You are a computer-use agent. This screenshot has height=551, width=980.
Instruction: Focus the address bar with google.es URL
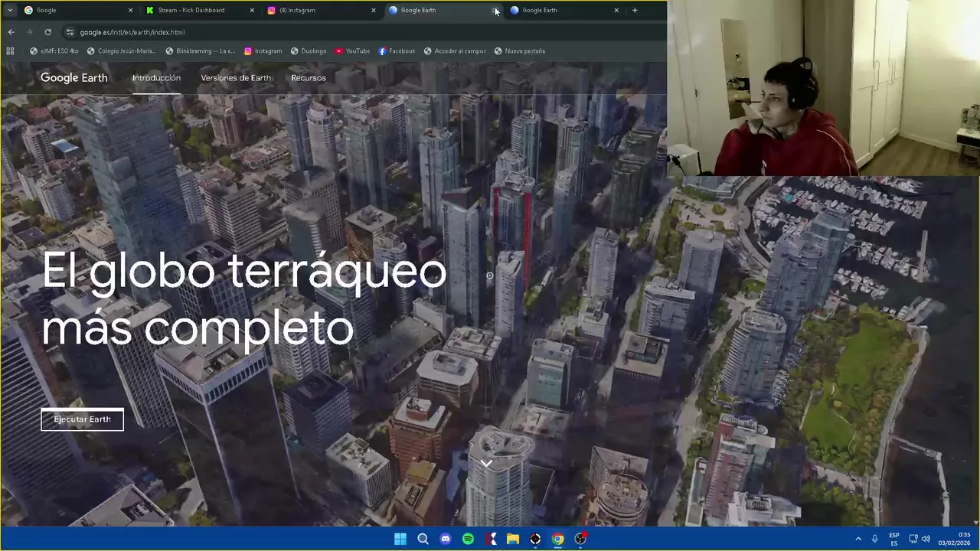click(x=360, y=32)
